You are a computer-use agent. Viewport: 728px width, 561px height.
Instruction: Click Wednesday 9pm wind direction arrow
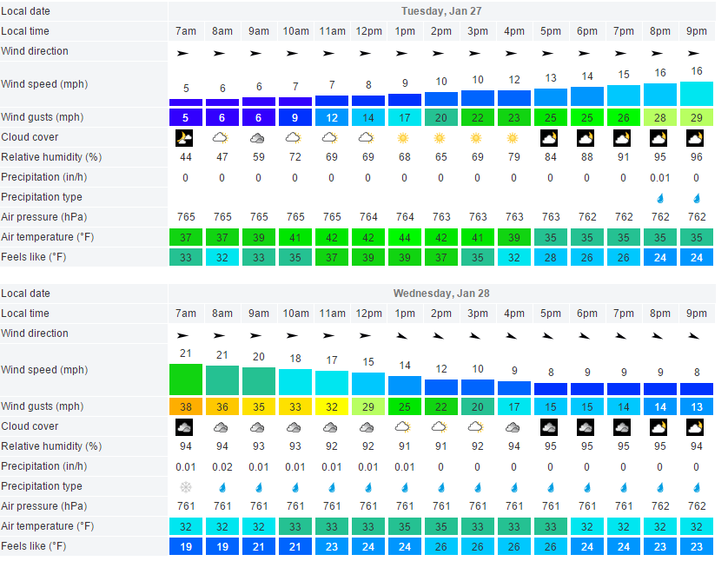pos(695,334)
